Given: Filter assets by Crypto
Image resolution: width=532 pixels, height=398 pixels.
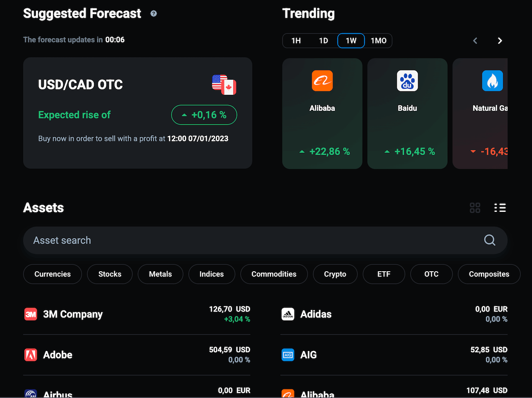Looking at the screenshot, I should tap(335, 274).
